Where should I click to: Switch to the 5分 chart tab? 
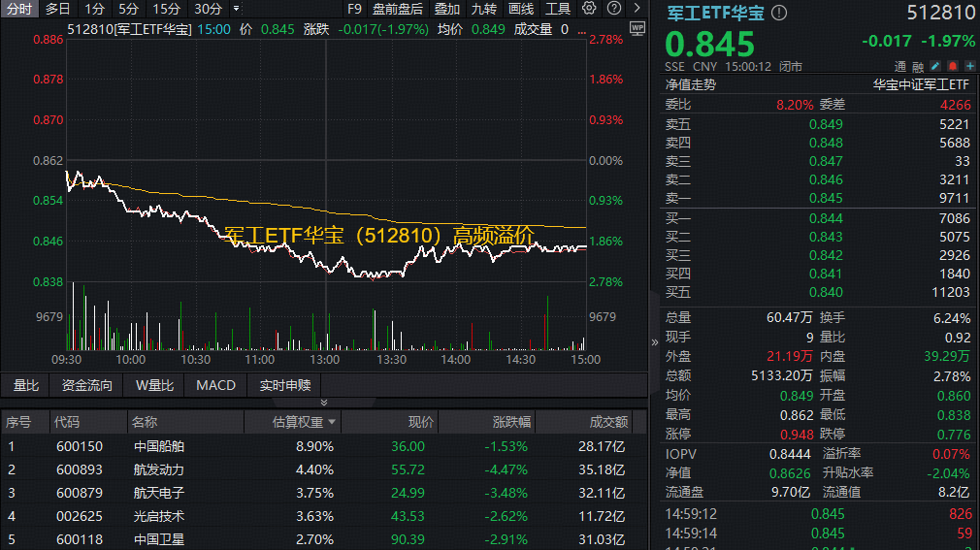[129, 9]
